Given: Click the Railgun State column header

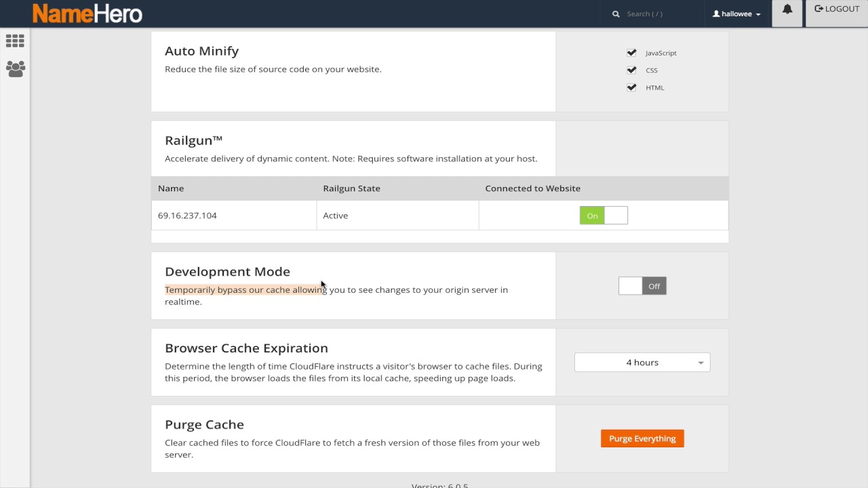Looking at the screenshot, I should click(x=351, y=188).
